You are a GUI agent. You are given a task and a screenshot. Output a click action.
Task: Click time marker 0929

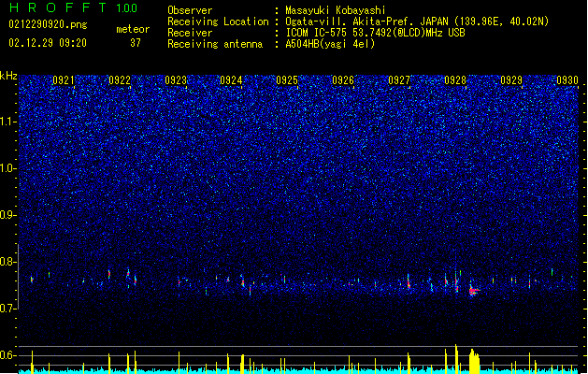point(511,80)
